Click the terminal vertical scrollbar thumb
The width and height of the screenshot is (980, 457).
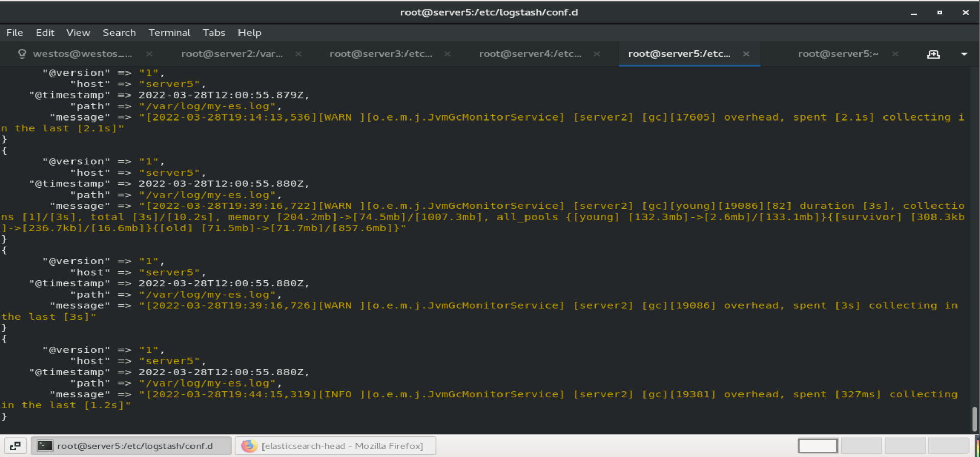[x=974, y=419]
